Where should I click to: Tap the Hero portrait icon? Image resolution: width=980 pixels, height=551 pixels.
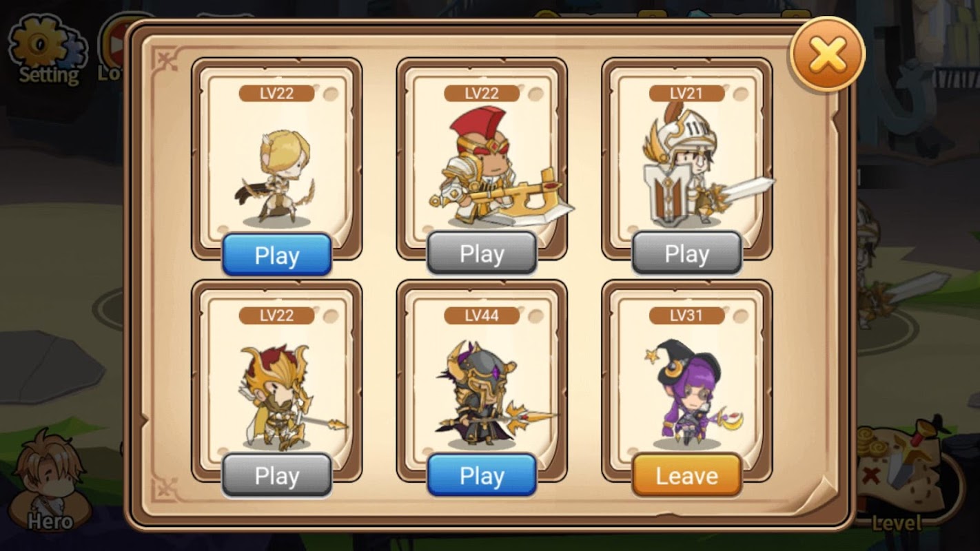tap(50, 482)
